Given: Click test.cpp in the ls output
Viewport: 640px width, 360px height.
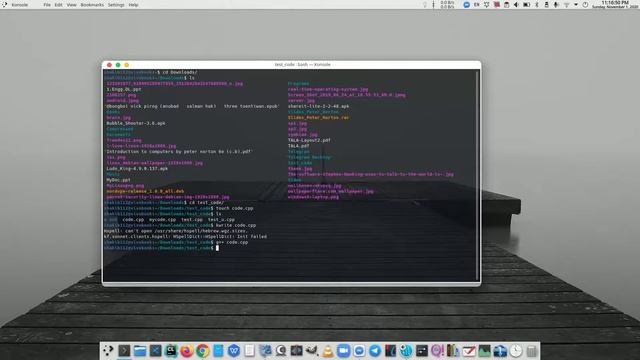Looking at the screenshot, I should click(x=192, y=219).
